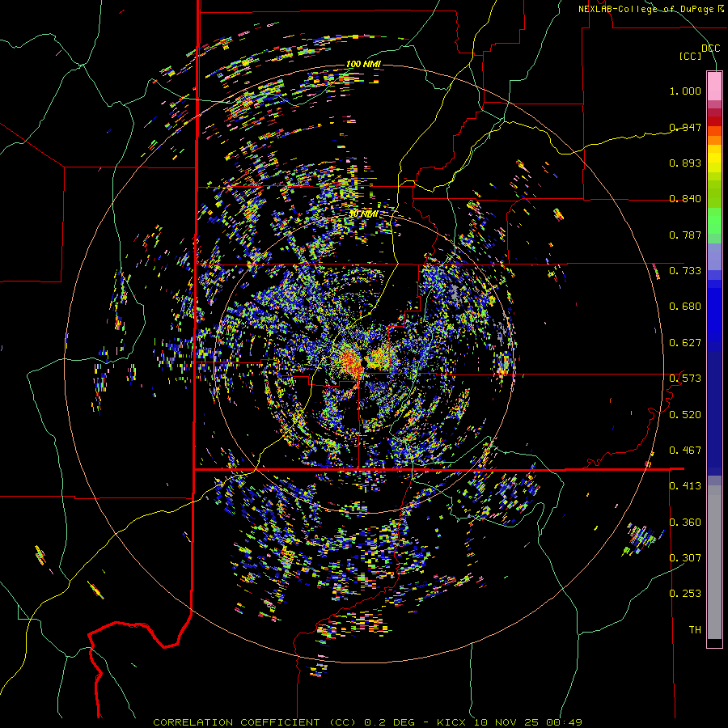Click the 0.360 scale value
This screenshot has width=728, height=728.
point(685,523)
